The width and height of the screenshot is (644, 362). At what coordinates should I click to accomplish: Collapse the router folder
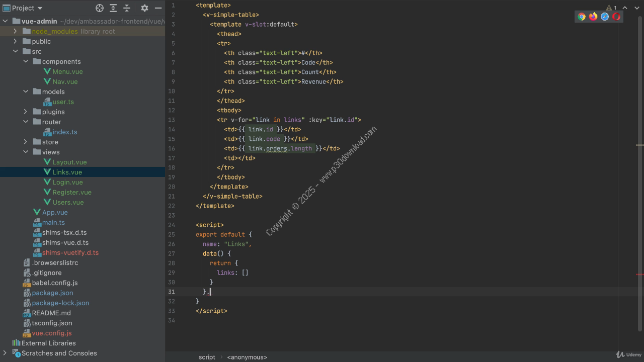click(26, 122)
